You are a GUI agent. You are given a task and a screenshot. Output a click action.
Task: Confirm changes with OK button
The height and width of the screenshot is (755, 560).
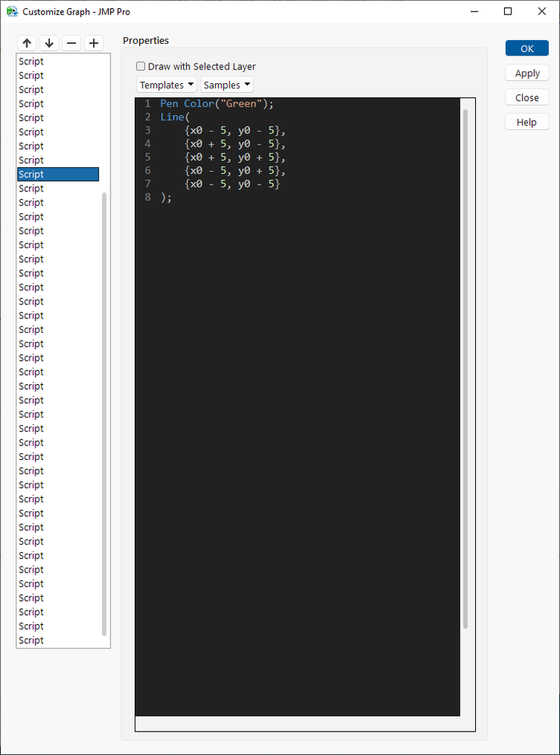point(527,48)
